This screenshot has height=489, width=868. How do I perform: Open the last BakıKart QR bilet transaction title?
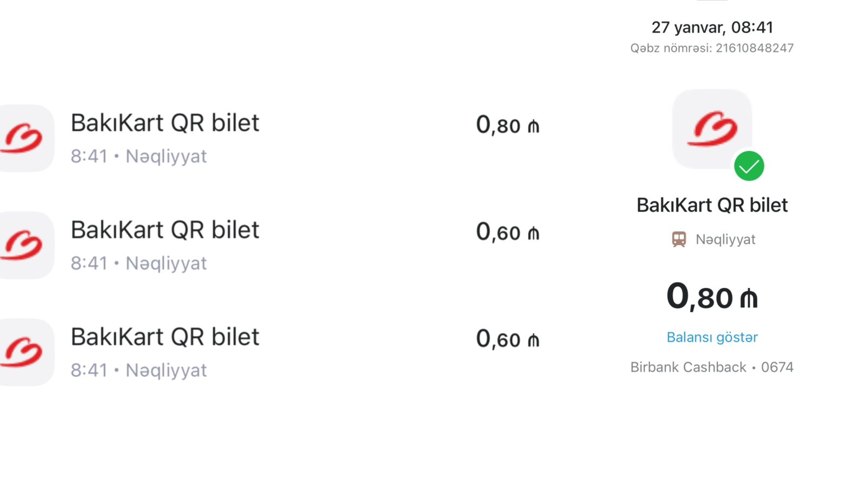(x=165, y=337)
